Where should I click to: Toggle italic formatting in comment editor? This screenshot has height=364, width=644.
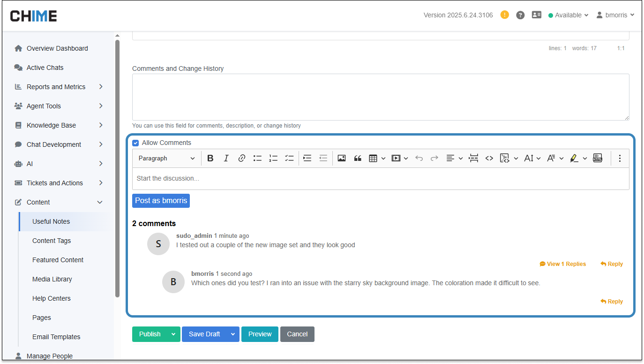226,159
